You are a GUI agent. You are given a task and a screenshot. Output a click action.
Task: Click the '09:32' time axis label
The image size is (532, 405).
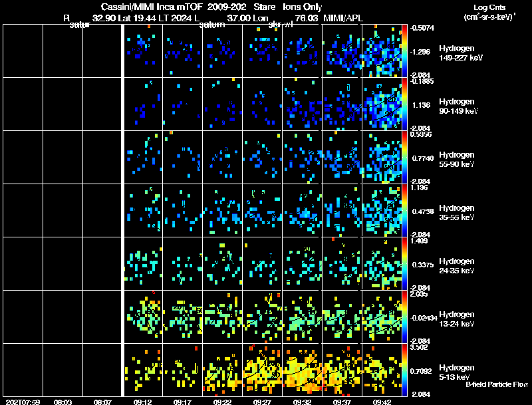[302, 402]
